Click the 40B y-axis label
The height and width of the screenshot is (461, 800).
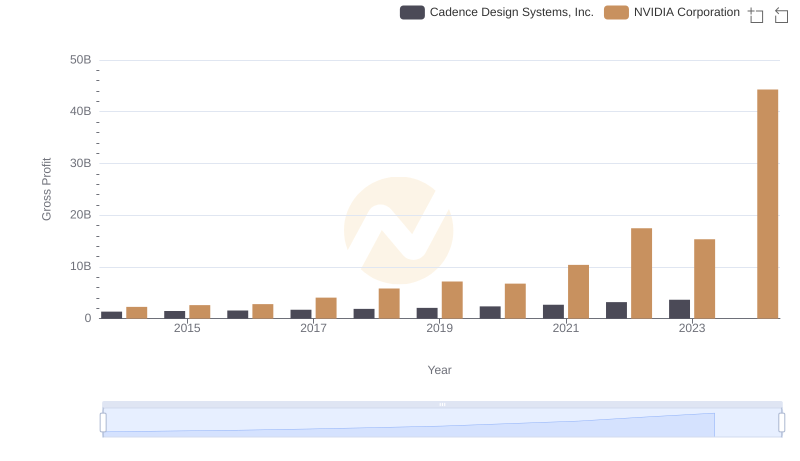(81, 111)
